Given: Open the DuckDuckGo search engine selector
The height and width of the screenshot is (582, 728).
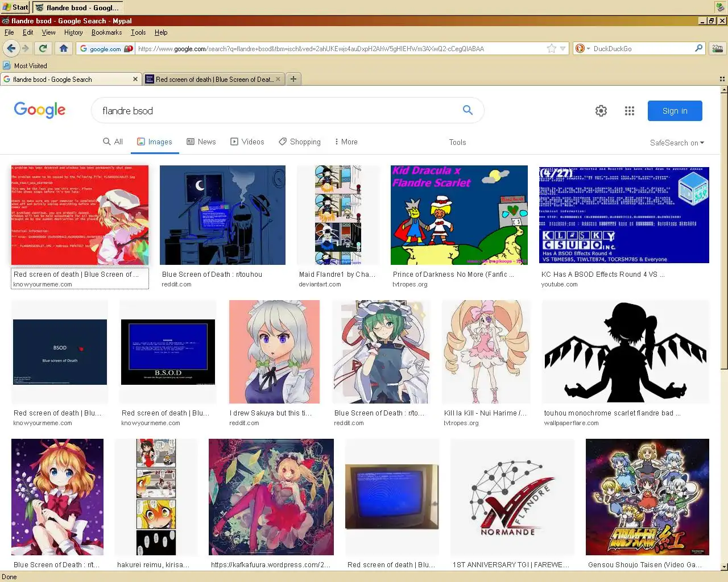Looking at the screenshot, I should (583, 48).
